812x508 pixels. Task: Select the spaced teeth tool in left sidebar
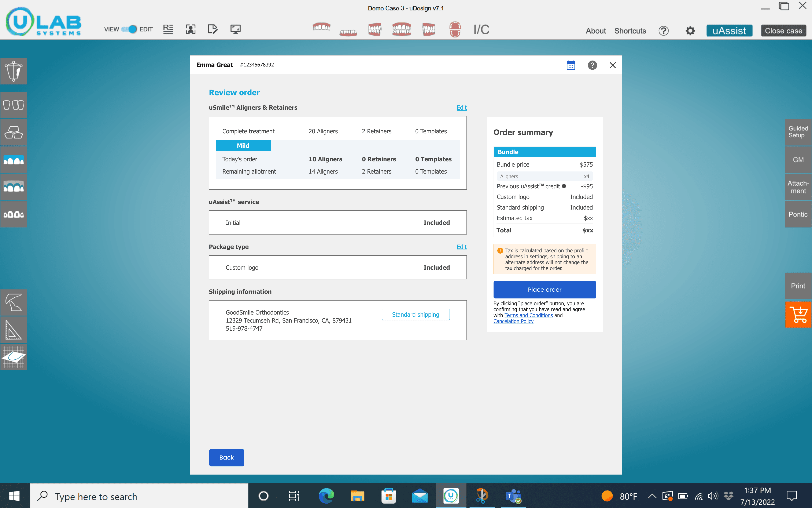pos(14,214)
